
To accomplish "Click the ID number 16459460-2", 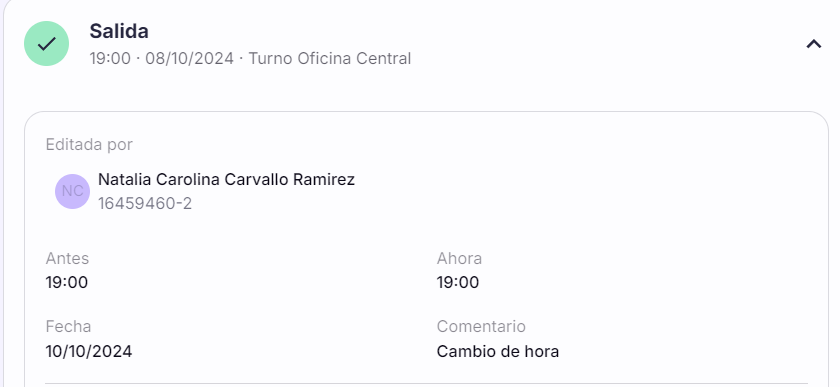I will pyautogui.click(x=145, y=204).
